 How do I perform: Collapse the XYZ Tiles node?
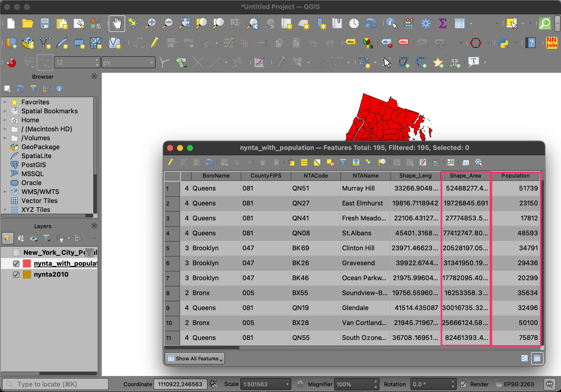[x=5, y=210]
